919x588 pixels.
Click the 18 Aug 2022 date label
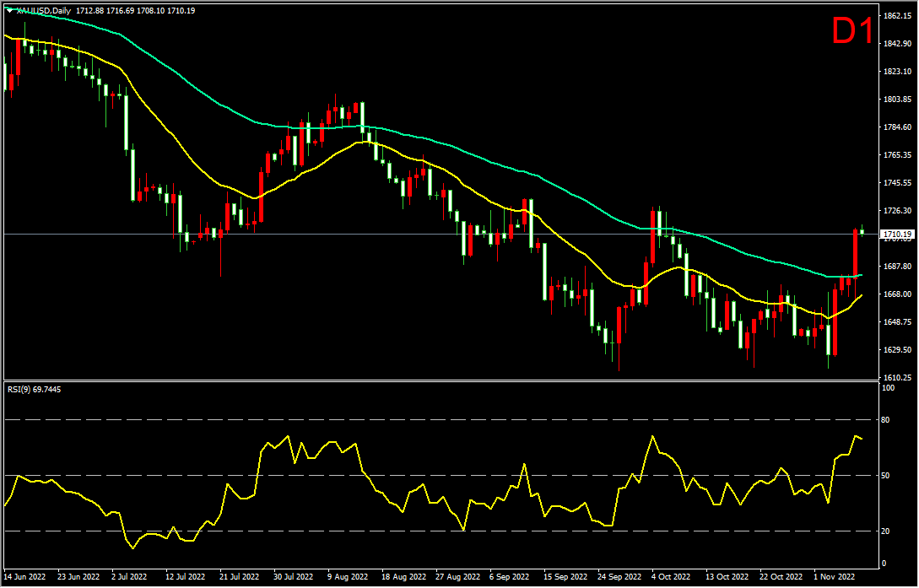tap(403, 577)
